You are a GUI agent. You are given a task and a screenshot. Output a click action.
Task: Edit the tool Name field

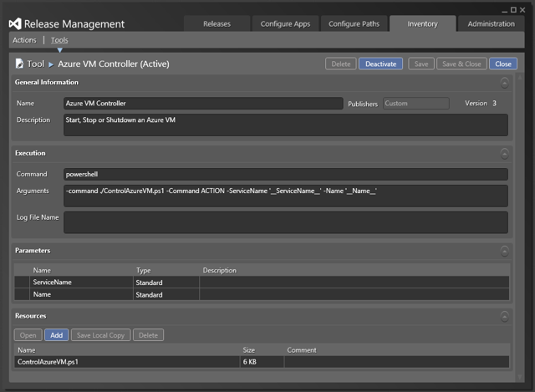click(x=203, y=104)
